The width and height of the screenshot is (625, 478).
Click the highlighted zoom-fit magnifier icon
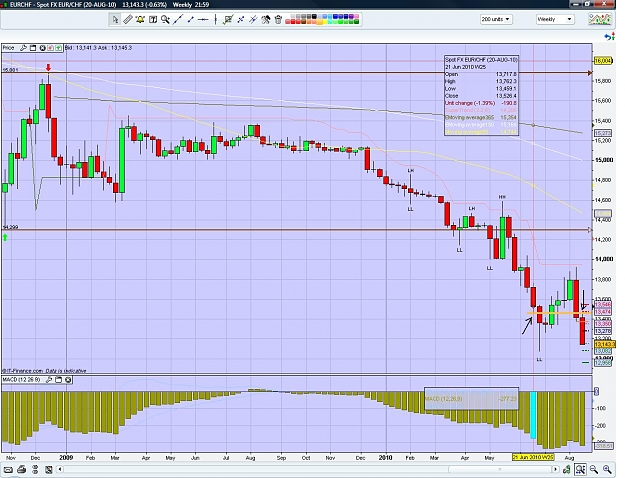[x=580, y=469]
